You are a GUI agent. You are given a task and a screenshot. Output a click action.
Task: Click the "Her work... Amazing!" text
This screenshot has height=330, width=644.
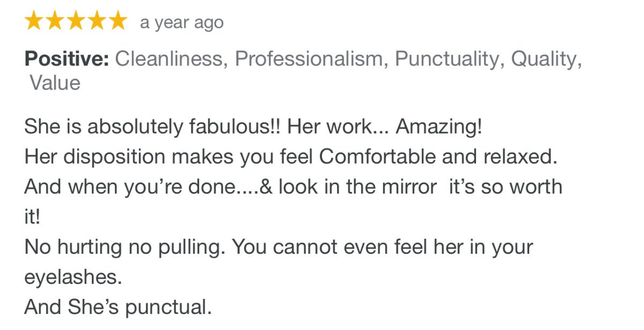(385, 127)
